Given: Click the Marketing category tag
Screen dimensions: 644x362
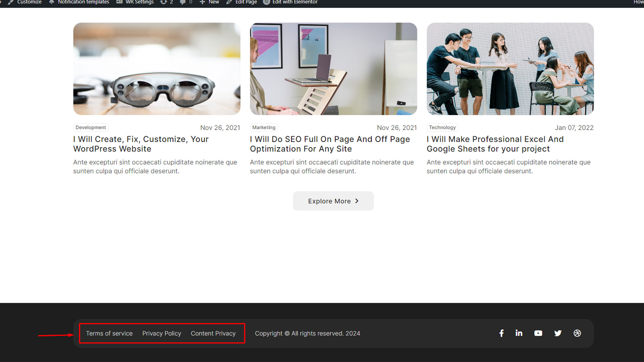Looking at the screenshot, I should tap(264, 127).
